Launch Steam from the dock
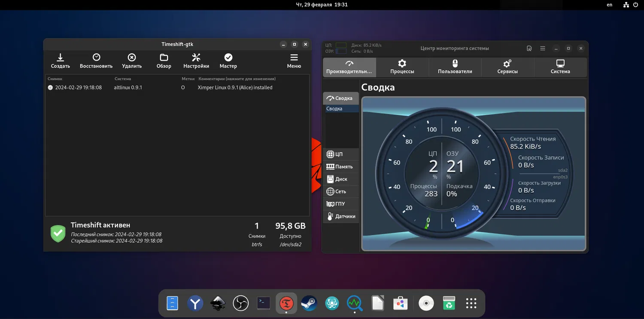This screenshot has height=319, width=644. [x=309, y=304]
